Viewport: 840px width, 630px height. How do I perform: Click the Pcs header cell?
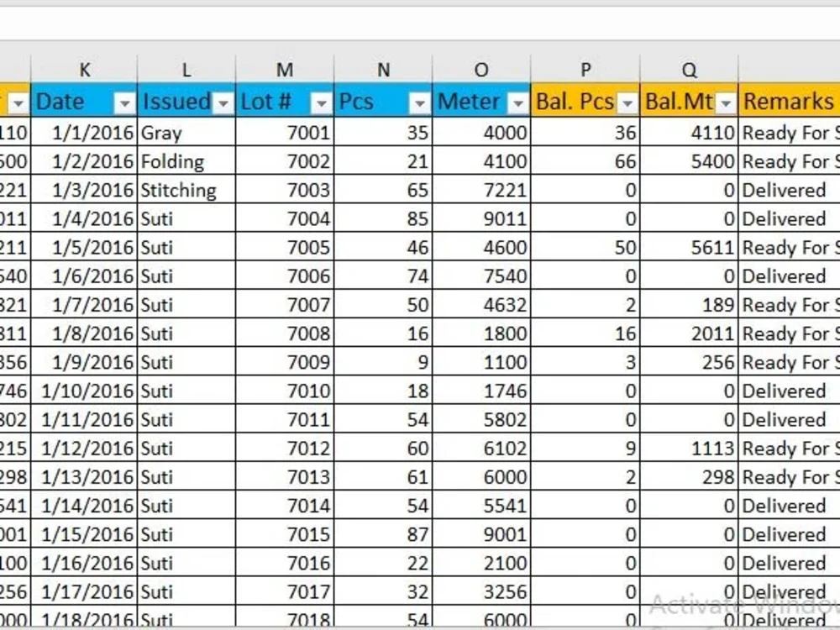383,101
